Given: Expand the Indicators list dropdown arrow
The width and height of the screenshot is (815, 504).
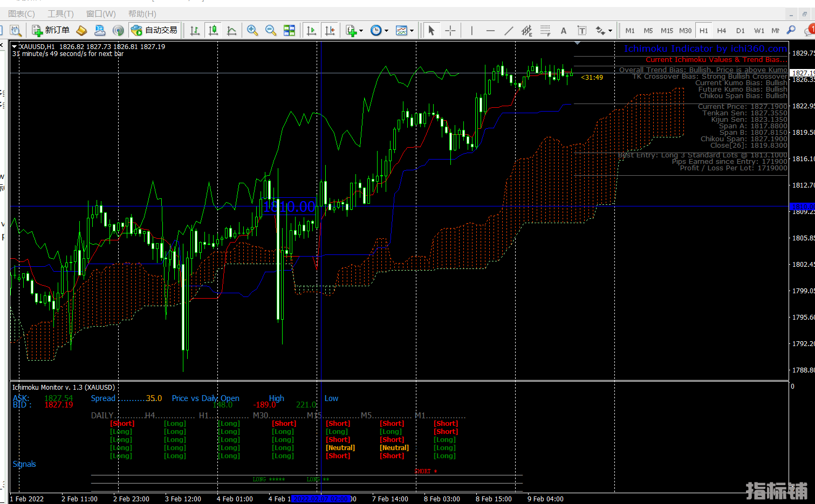Looking at the screenshot, I should (361, 31).
